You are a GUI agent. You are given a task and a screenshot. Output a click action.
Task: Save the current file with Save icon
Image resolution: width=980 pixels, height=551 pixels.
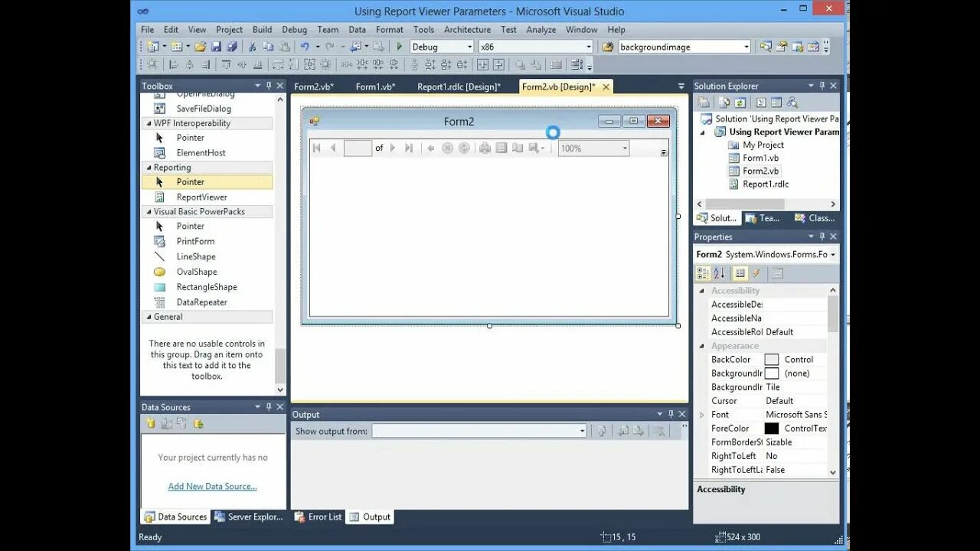tap(216, 47)
